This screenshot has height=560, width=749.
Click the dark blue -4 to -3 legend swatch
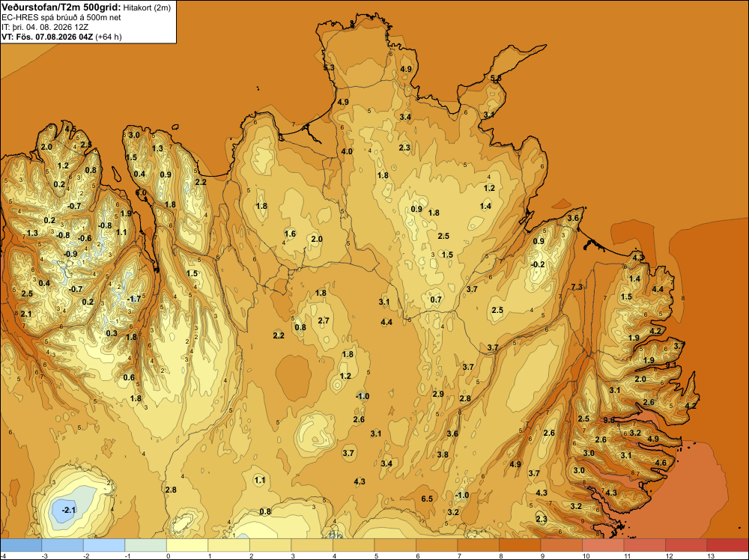pos(21,545)
